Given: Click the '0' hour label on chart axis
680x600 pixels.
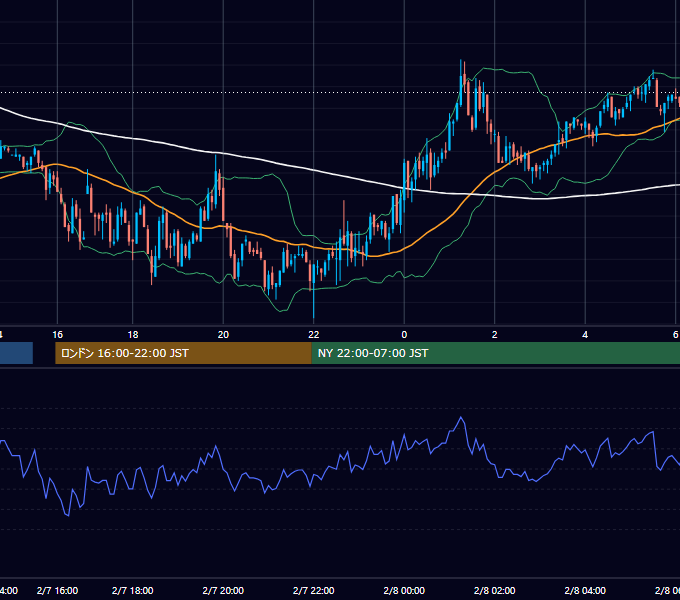Looking at the screenshot, I should (404, 335).
